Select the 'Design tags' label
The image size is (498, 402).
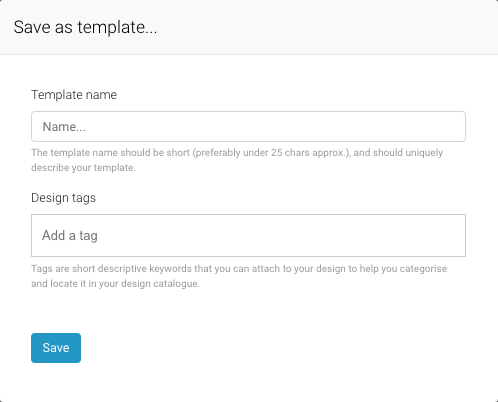point(63,198)
